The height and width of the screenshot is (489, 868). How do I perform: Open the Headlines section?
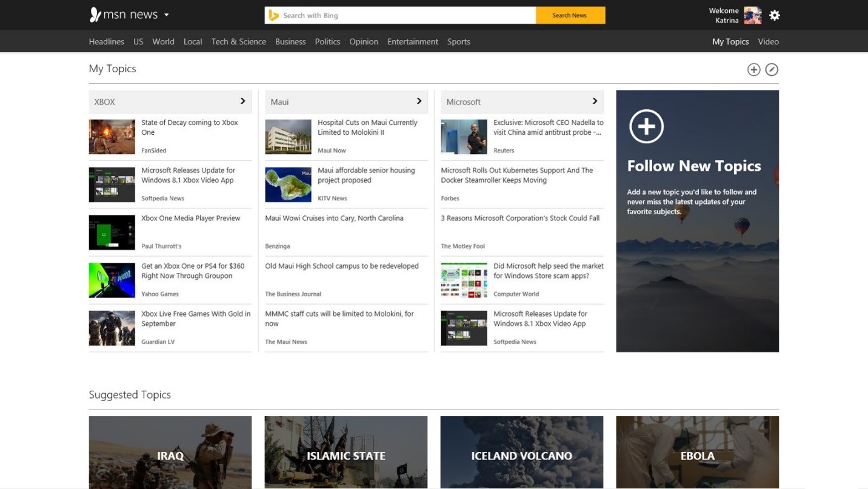[x=106, y=41]
